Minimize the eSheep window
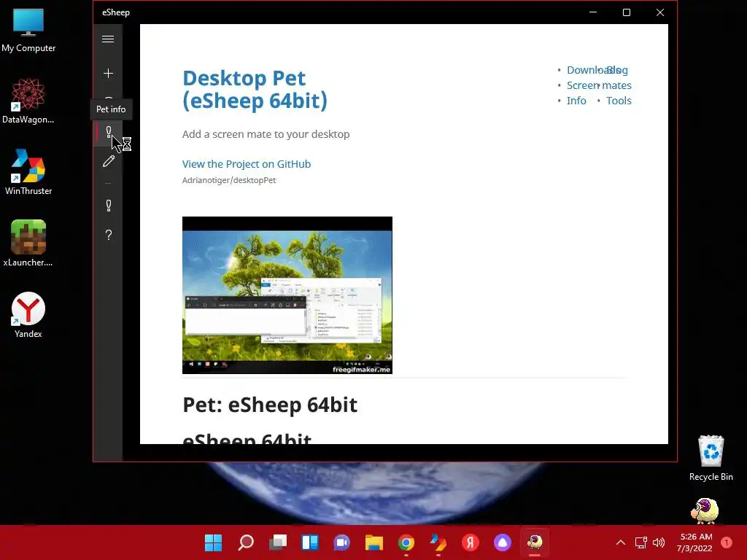The image size is (747, 560). [x=593, y=12]
